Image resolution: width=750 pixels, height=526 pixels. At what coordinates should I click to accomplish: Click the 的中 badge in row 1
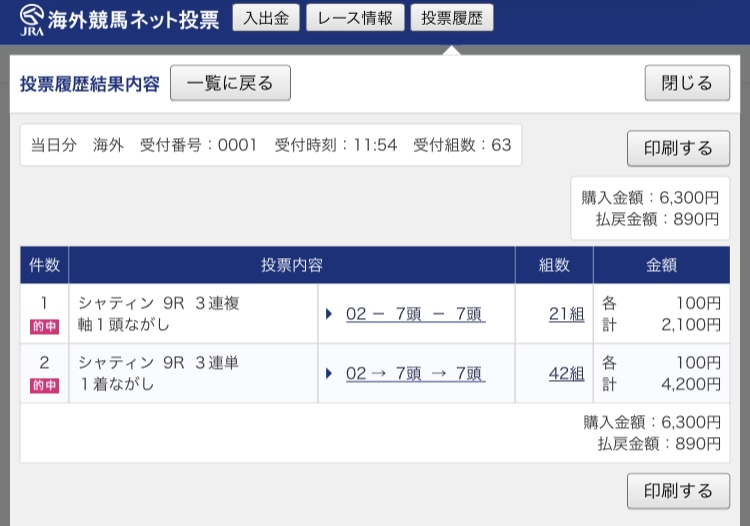44,325
